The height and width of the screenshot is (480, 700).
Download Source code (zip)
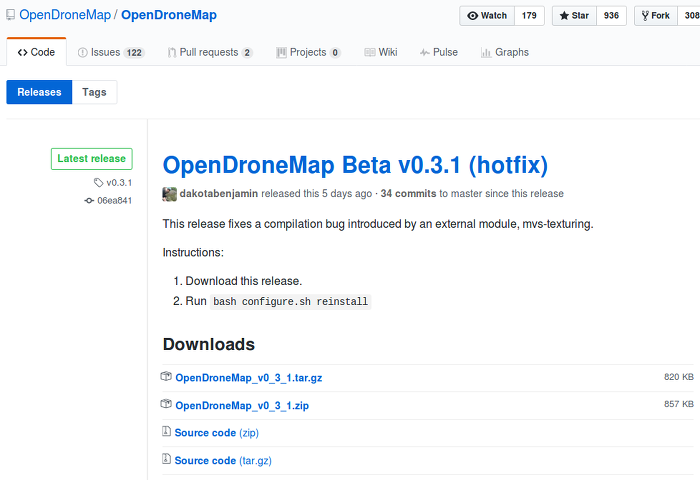click(217, 433)
